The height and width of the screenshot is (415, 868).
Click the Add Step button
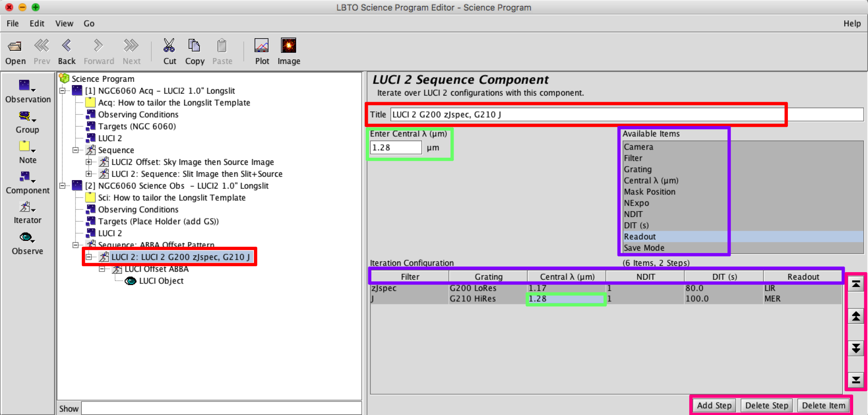point(714,405)
